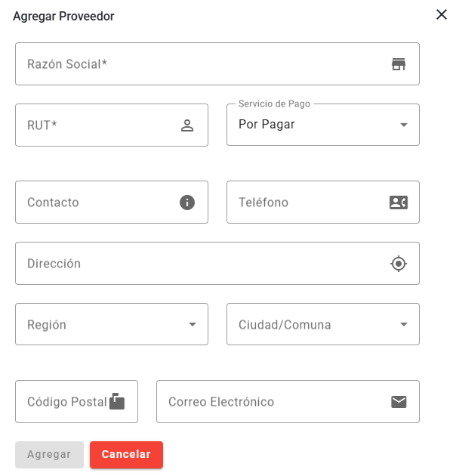Click inside the Dirección field
453x476 pixels.
(196, 264)
